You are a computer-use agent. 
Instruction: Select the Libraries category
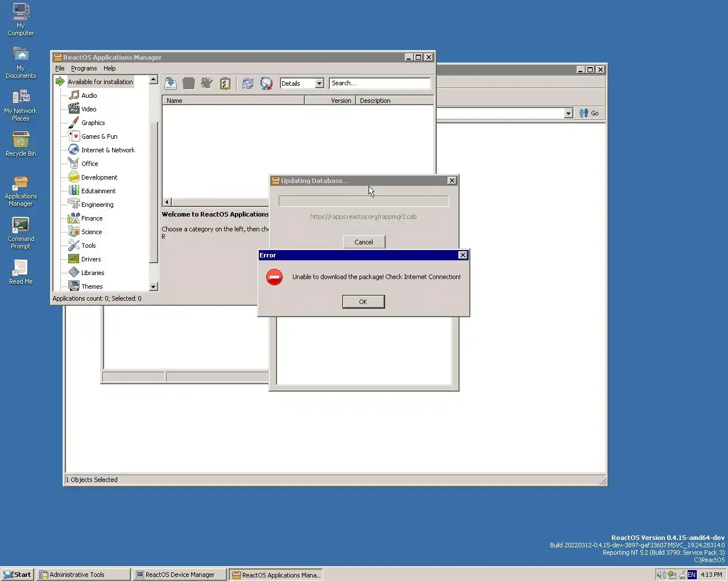(93, 273)
